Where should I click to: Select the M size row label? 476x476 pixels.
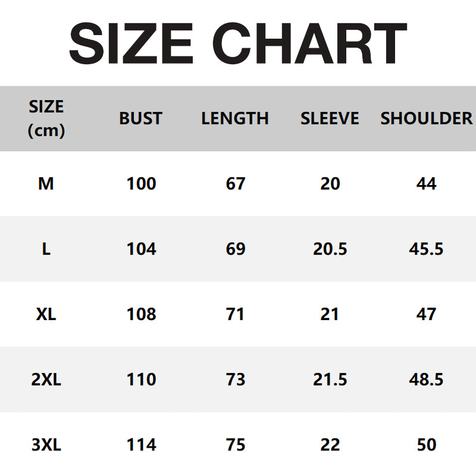tap(46, 184)
